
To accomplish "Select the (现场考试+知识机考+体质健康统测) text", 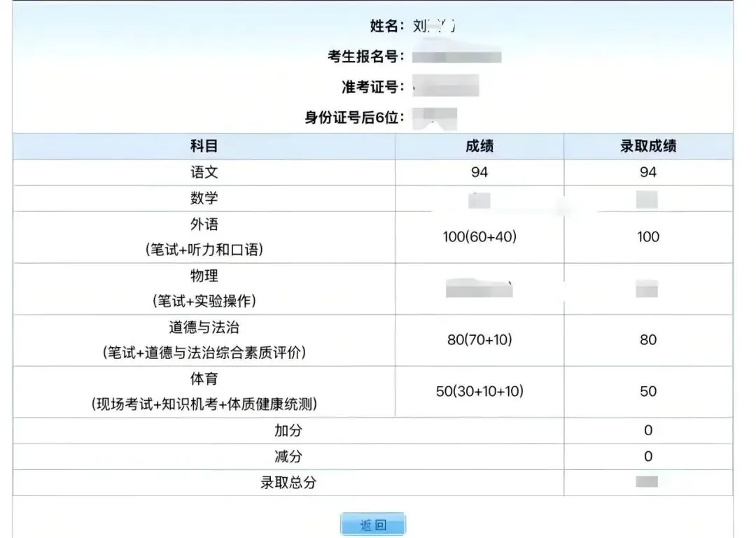I will click(204, 404).
